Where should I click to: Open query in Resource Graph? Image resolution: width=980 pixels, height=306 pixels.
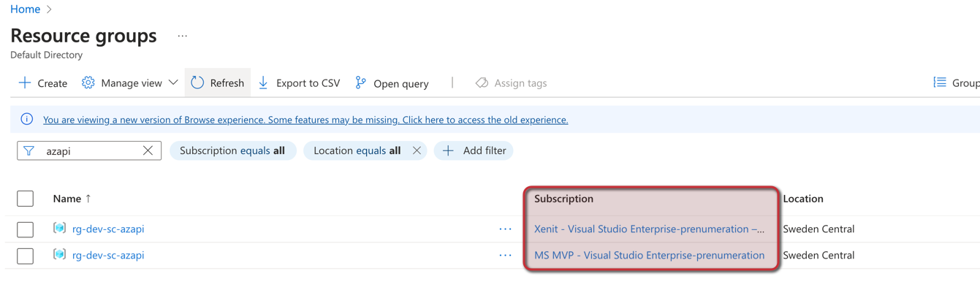[x=392, y=83]
